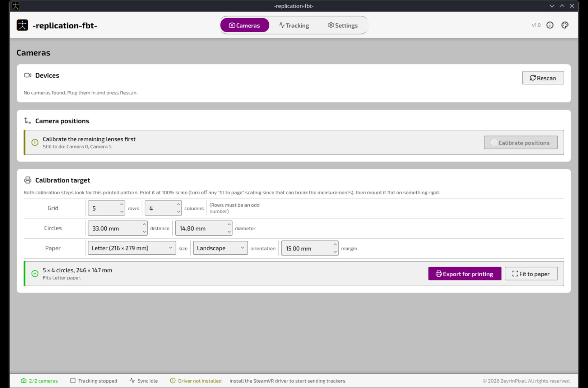
Task: Click the Camera positions axis icon
Action: point(28,121)
